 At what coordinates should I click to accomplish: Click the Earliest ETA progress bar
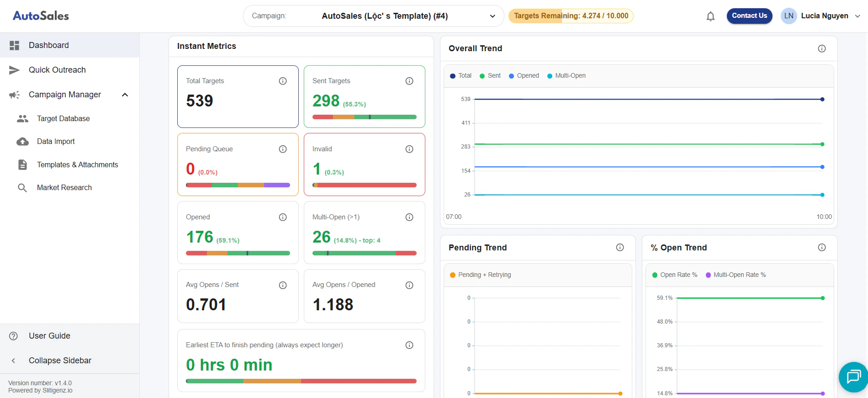301,381
